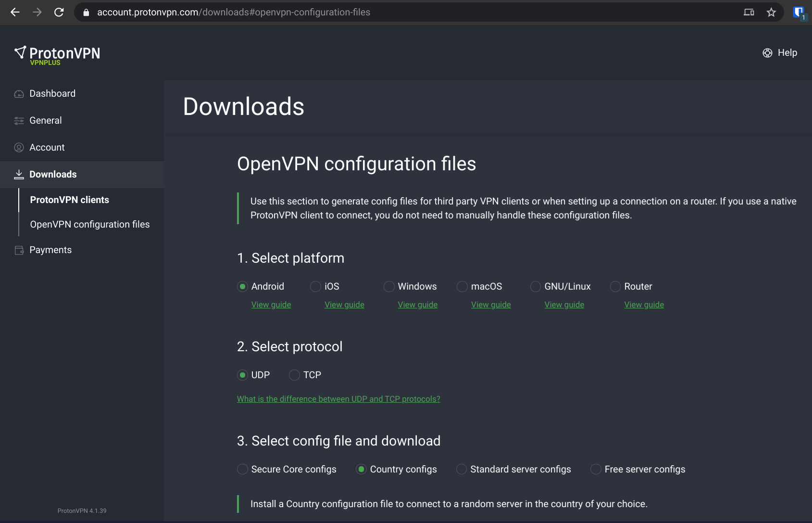
Task: Click the OpenVPN configuration files heading
Action: 357,164
